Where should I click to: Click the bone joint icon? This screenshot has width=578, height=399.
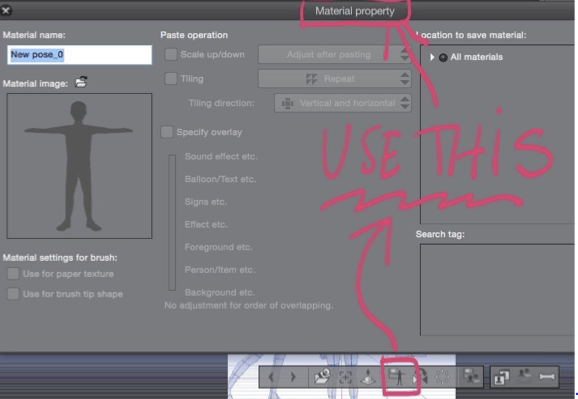[547, 377]
